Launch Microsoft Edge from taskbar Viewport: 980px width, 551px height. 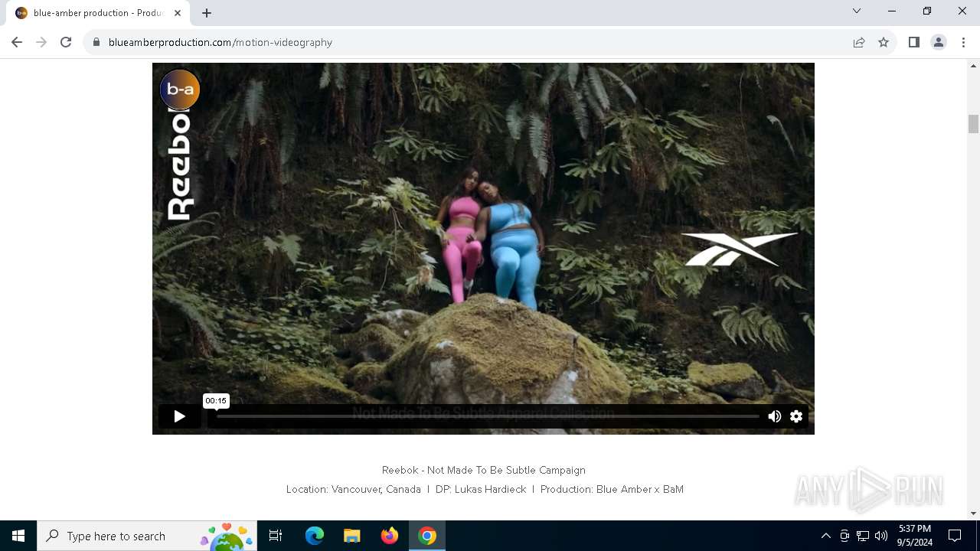(x=315, y=536)
